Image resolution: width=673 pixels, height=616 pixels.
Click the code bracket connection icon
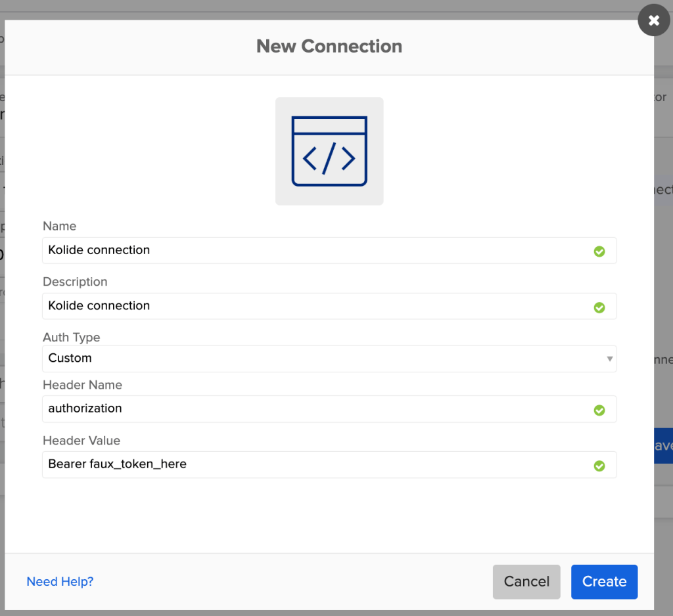click(329, 151)
